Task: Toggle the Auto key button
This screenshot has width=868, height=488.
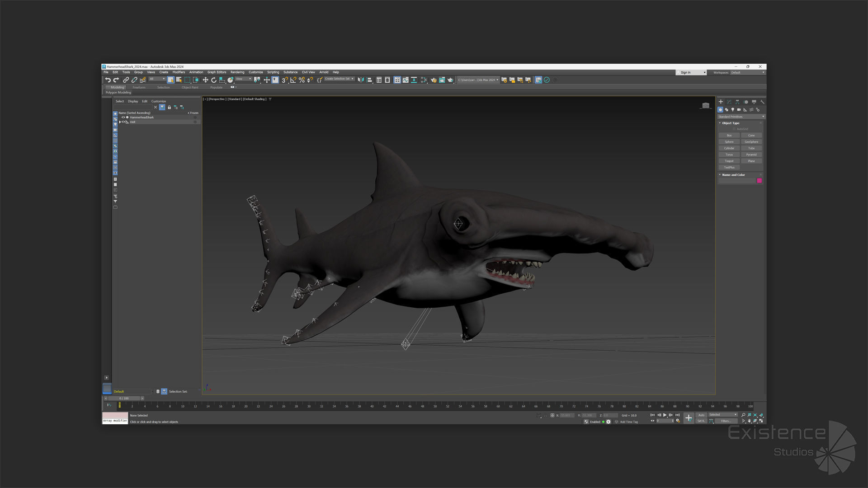Action: [x=701, y=415]
